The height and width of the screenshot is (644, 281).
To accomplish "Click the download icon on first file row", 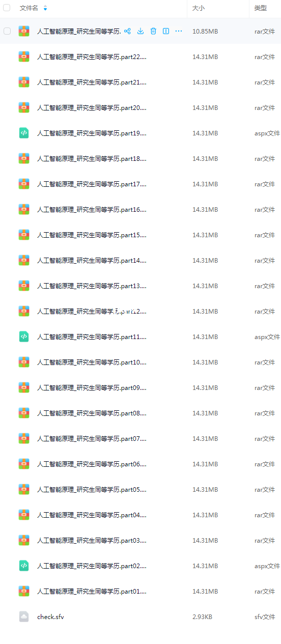I will click(x=140, y=31).
